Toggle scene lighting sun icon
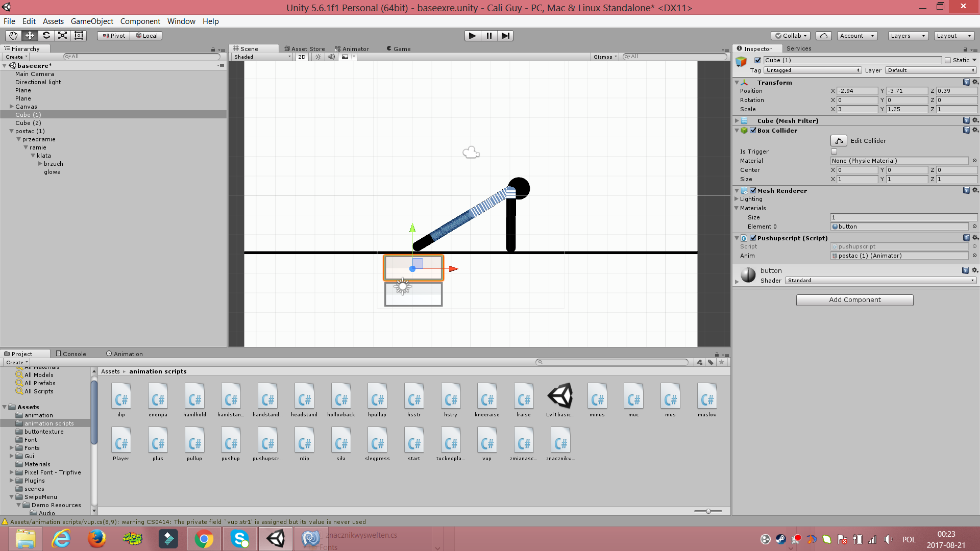The image size is (980, 551). pyautogui.click(x=318, y=57)
